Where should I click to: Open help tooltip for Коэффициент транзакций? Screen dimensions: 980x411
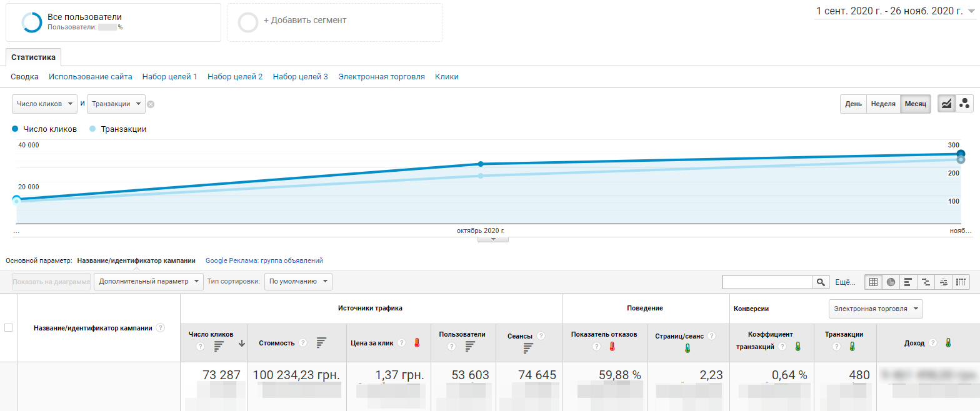click(782, 347)
